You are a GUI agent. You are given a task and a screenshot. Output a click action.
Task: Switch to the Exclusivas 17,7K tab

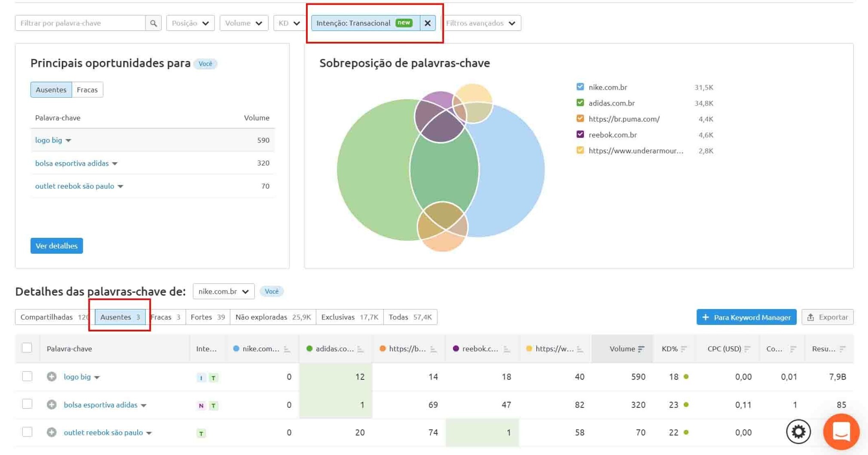pyautogui.click(x=350, y=317)
